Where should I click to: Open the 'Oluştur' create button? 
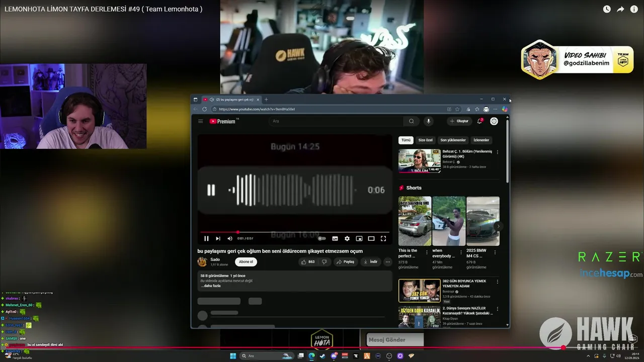[x=459, y=121]
